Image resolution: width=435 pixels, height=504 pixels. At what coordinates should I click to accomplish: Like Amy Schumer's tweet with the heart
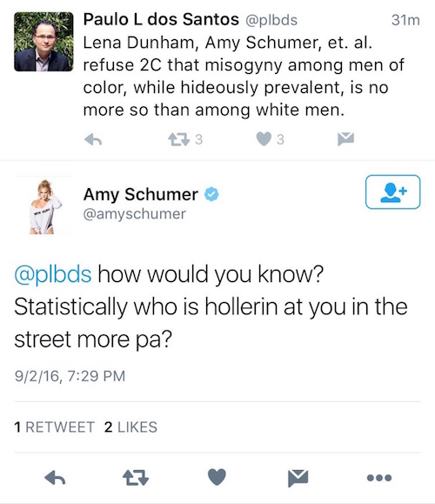(217, 477)
